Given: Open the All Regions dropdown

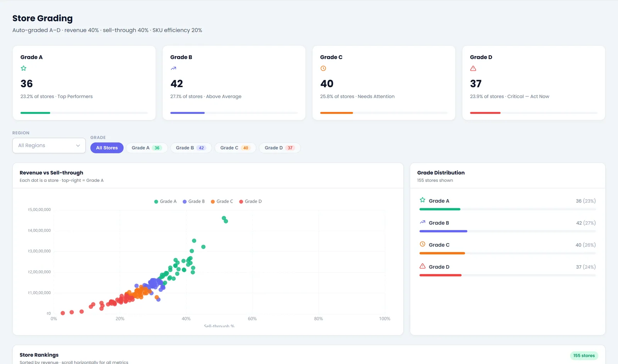Looking at the screenshot, I should pyautogui.click(x=49, y=146).
